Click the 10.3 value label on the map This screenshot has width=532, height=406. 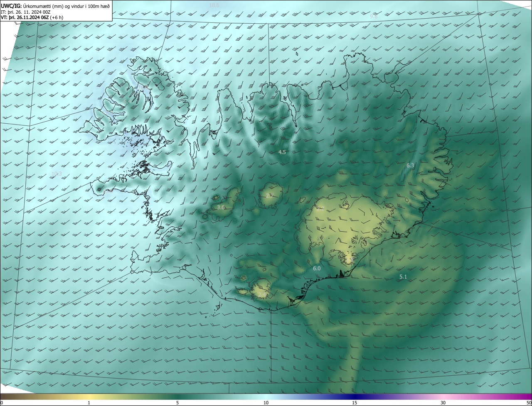click(57, 174)
